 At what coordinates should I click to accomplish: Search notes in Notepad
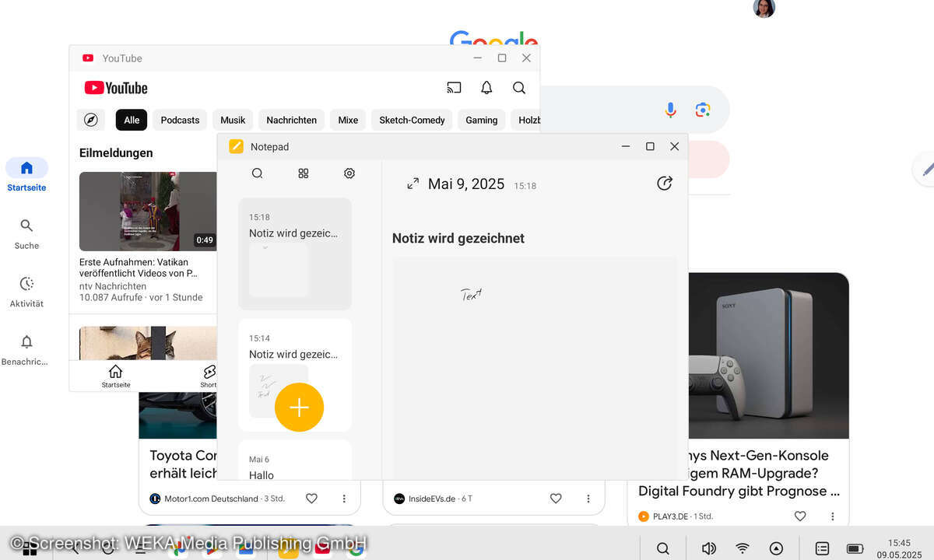pos(258,173)
